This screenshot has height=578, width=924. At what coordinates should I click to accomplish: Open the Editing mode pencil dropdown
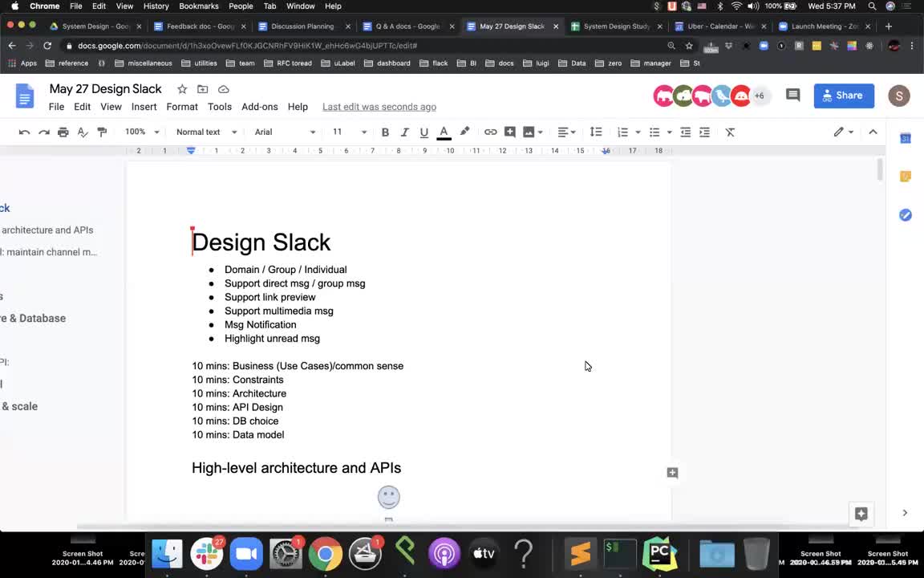(x=843, y=132)
